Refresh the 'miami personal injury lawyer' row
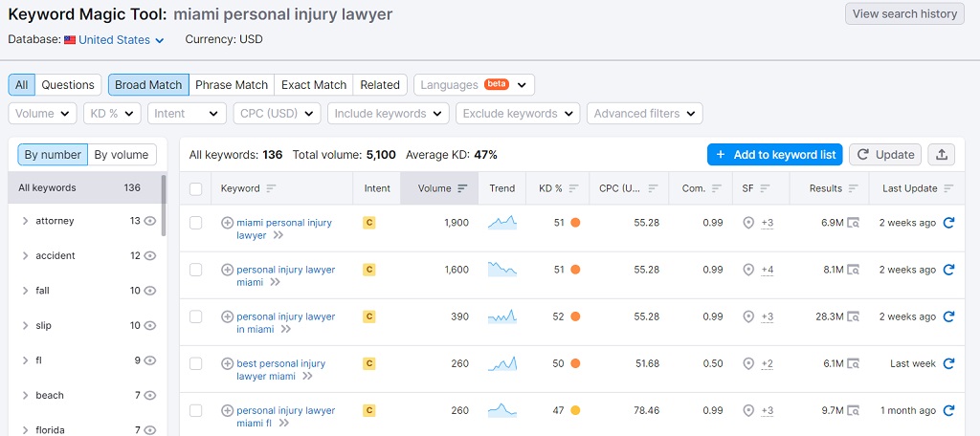This screenshot has height=436, width=980. coord(948,223)
